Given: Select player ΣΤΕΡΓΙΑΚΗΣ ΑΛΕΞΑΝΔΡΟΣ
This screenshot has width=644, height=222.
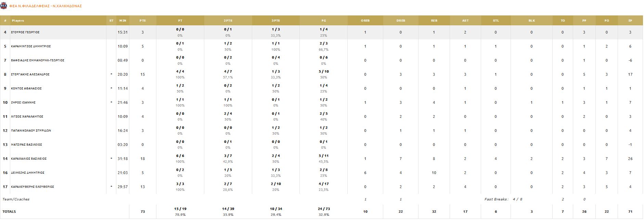Looking at the screenshot, I should (x=30, y=74).
